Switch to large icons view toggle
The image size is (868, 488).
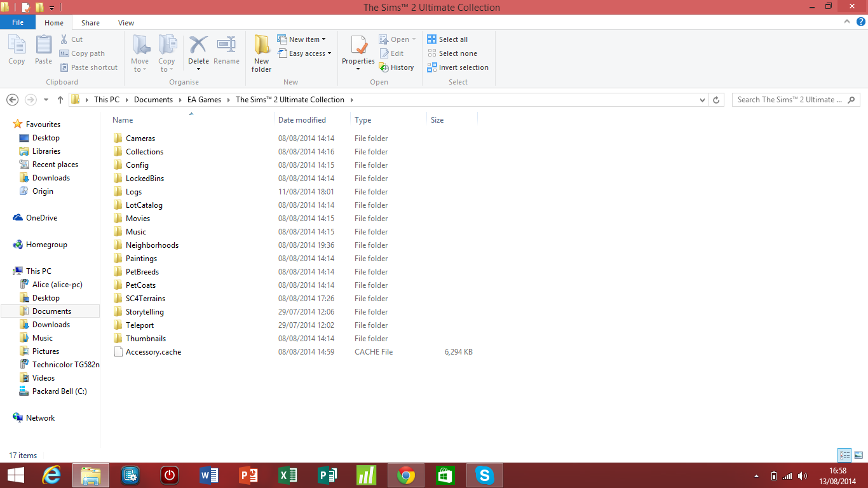tap(858, 455)
